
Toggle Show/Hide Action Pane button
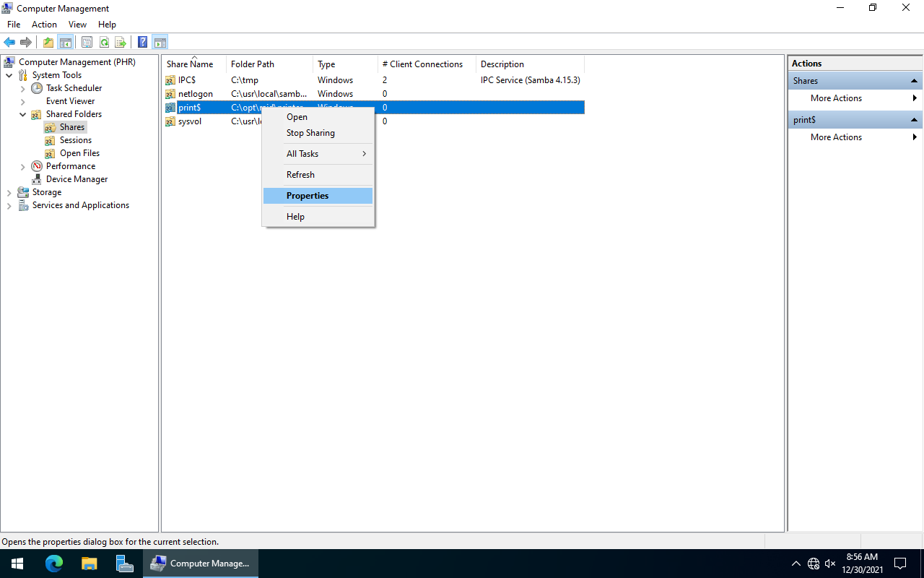point(160,43)
